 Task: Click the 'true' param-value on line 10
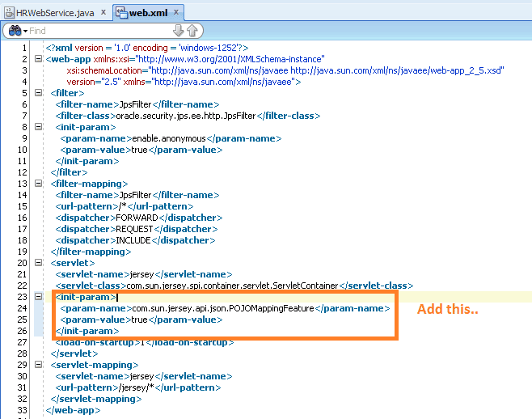tap(139, 150)
